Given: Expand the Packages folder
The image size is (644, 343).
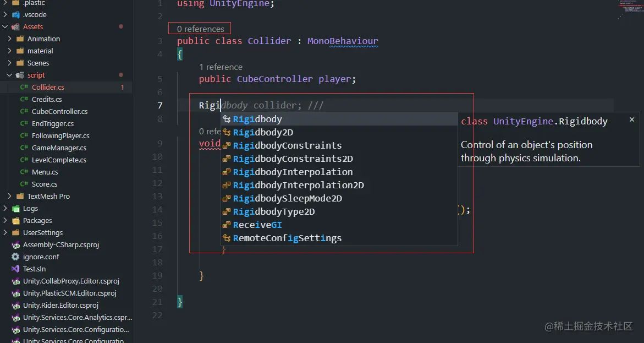Looking at the screenshot, I should click(5, 220).
